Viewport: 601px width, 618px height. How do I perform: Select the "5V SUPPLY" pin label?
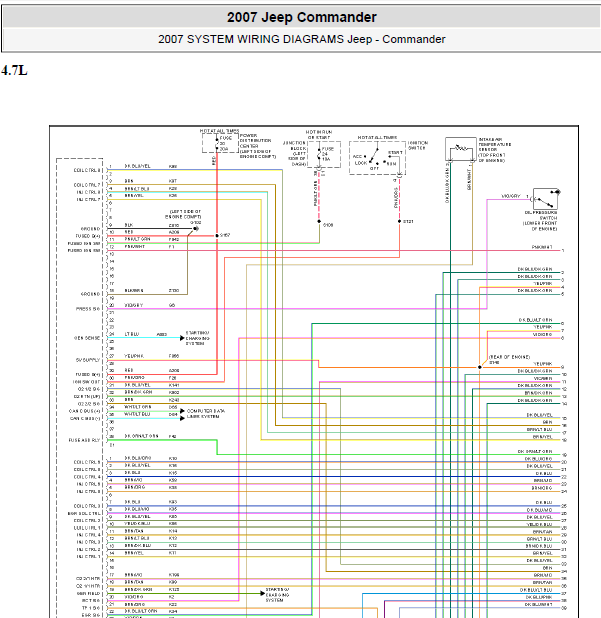pos(88,360)
